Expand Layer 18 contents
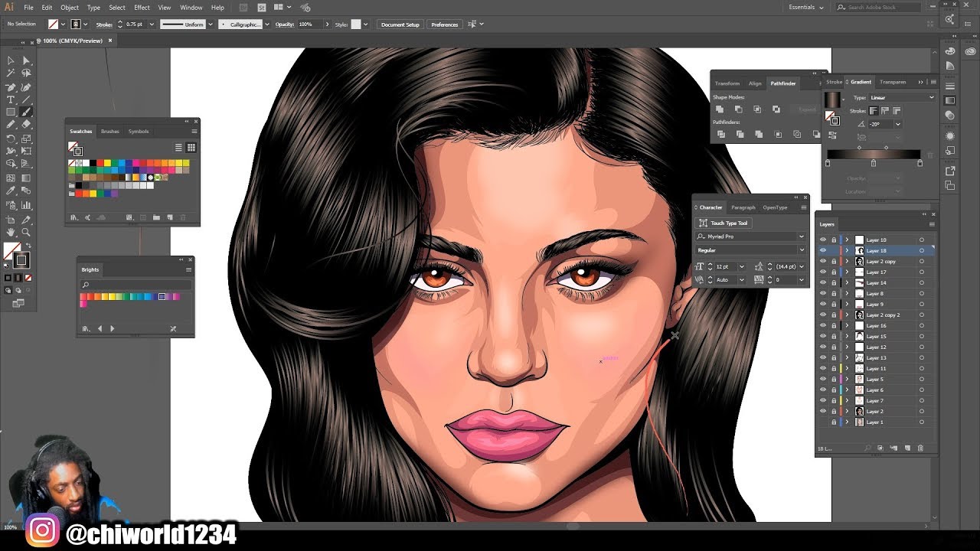 click(847, 251)
